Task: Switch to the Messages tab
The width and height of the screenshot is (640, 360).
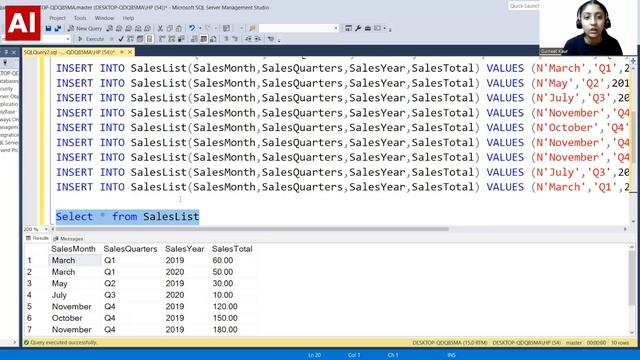Action: 68,238
